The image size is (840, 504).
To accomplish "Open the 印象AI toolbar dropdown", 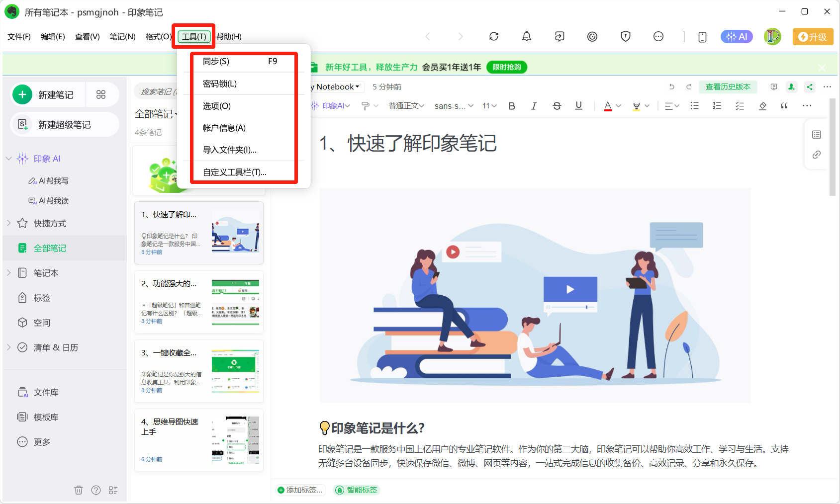I will pos(331,106).
